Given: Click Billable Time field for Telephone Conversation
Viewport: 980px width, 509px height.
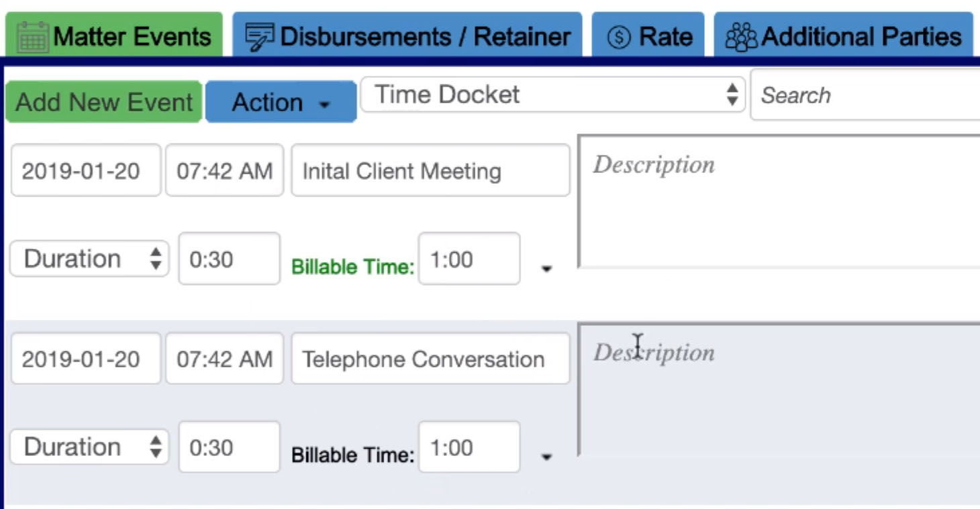Looking at the screenshot, I should [469, 447].
